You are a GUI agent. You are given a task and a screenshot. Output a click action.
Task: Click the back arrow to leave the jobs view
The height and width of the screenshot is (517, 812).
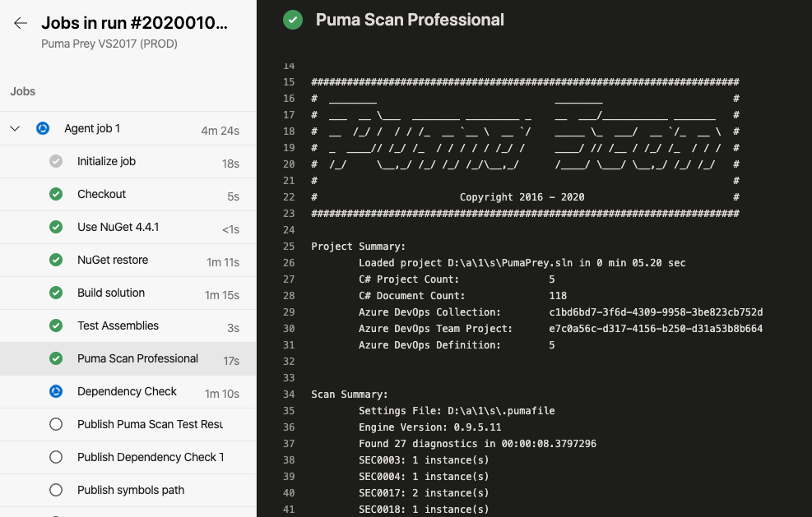pos(20,24)
